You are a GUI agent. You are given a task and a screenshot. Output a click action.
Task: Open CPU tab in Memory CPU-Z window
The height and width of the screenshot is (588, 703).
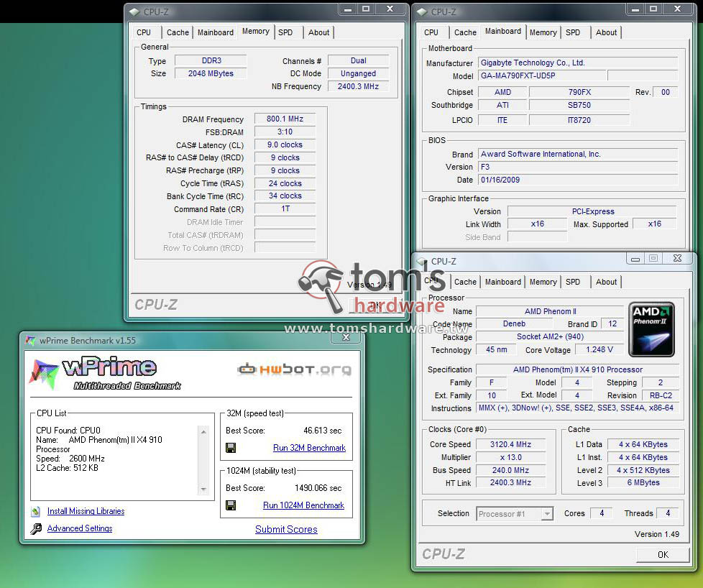[144, 32]
